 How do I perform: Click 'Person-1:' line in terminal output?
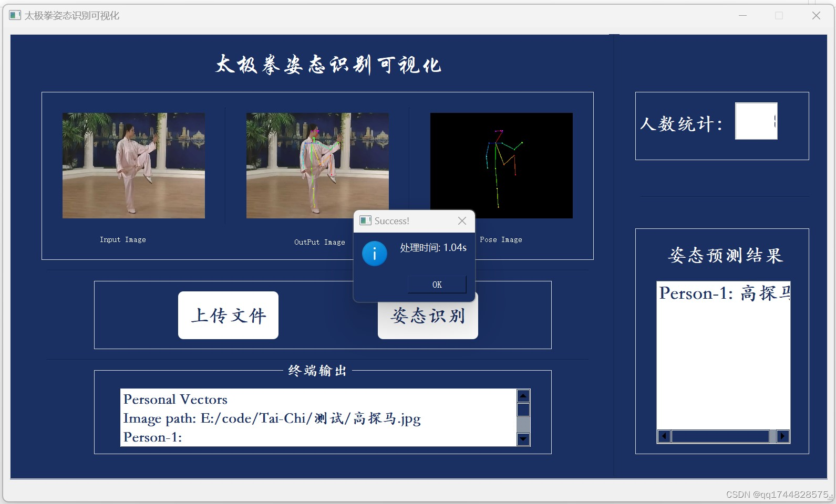pos(153,437)
